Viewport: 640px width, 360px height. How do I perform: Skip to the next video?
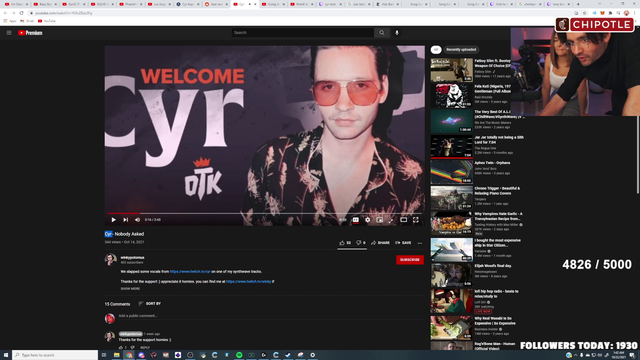pyautogui.click(x=126, y=220)
